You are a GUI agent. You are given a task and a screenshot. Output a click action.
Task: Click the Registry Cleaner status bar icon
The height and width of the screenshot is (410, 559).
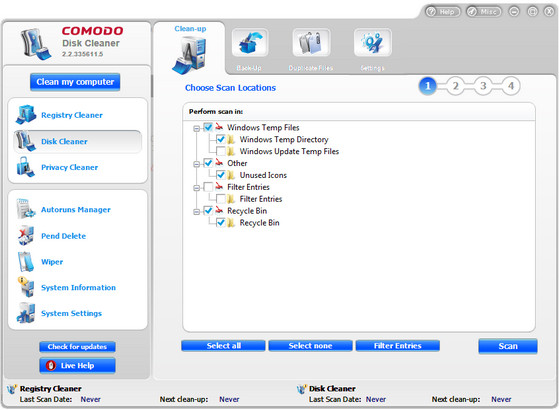click(12, 389)
